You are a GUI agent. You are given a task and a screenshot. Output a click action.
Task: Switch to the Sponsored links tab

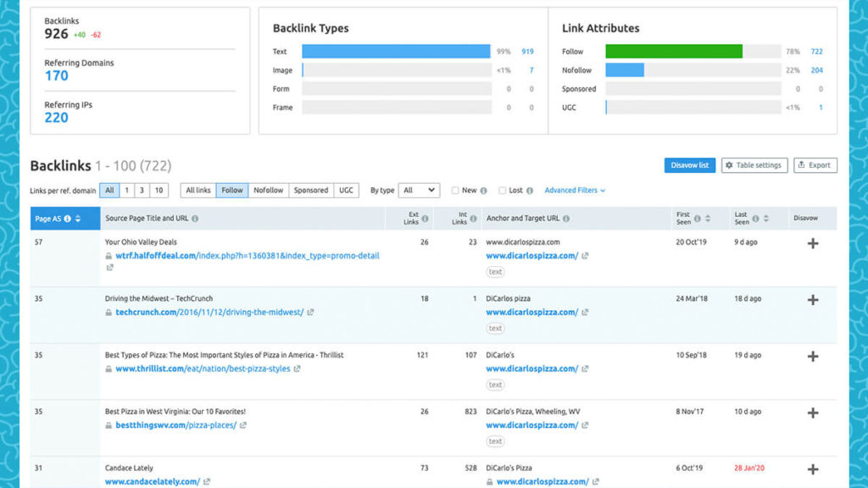click(310, 191)
